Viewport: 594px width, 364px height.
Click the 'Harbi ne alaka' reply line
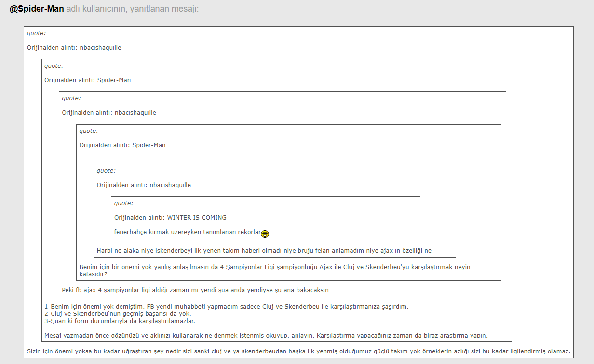pos(264,251)
